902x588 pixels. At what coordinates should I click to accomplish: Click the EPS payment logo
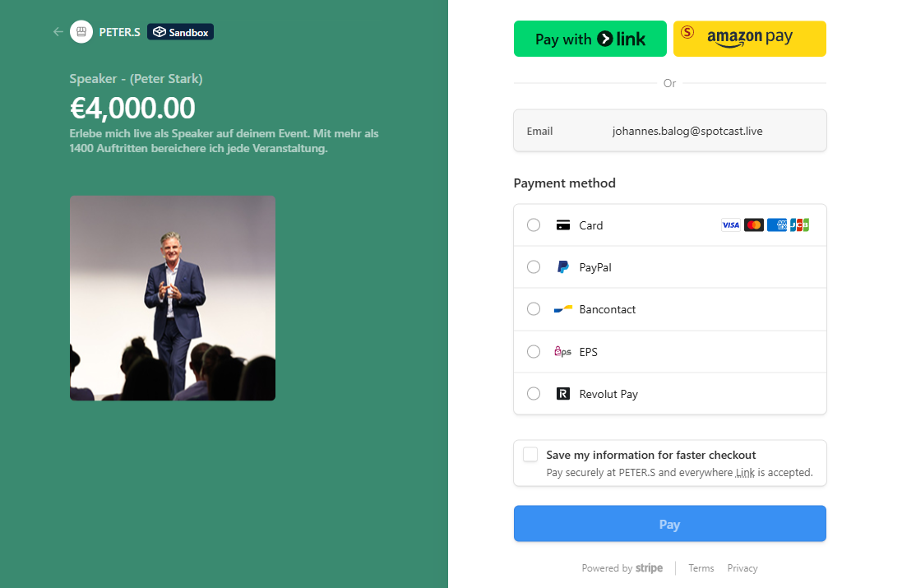pos(562,351)
